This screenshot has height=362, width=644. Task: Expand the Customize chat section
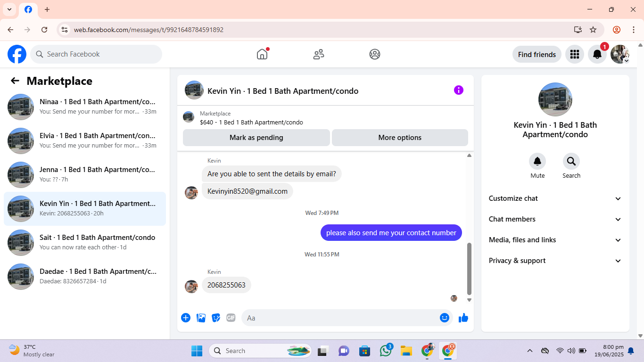coord(555,198)
